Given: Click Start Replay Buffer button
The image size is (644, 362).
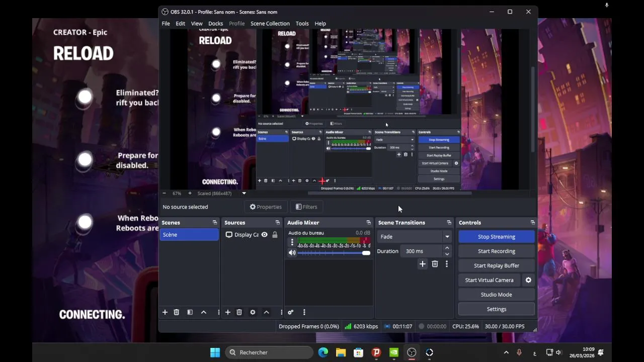Looking at the screenshot, I should click(497, 265).
